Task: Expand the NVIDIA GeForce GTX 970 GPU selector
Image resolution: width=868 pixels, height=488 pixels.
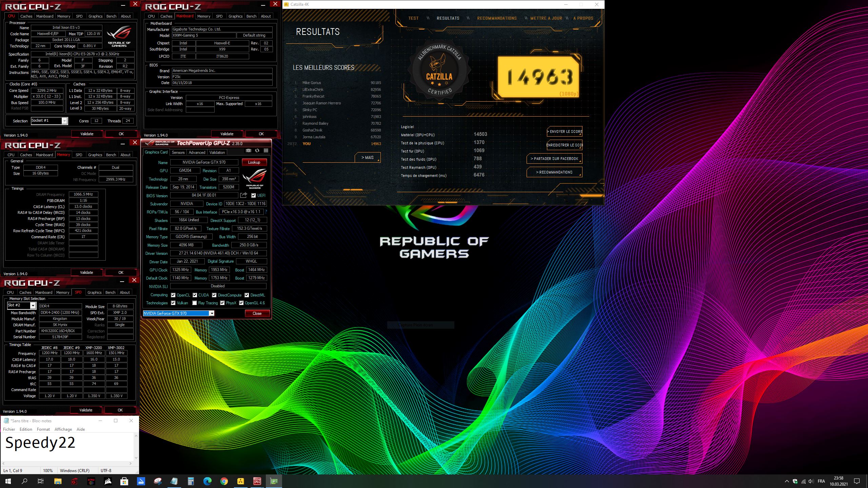Action: pos(212,313)
